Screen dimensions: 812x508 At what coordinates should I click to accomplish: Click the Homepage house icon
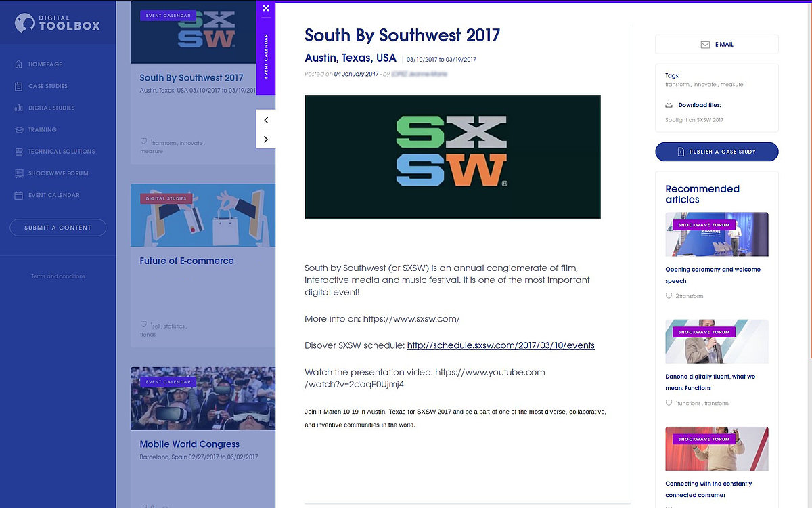[18, 64]
